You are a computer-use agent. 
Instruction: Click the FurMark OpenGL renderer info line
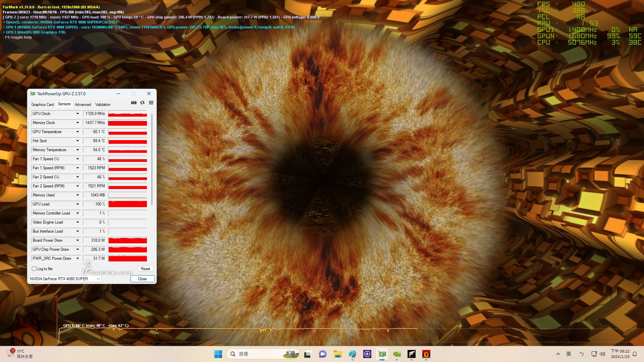(x=60, y=22)
